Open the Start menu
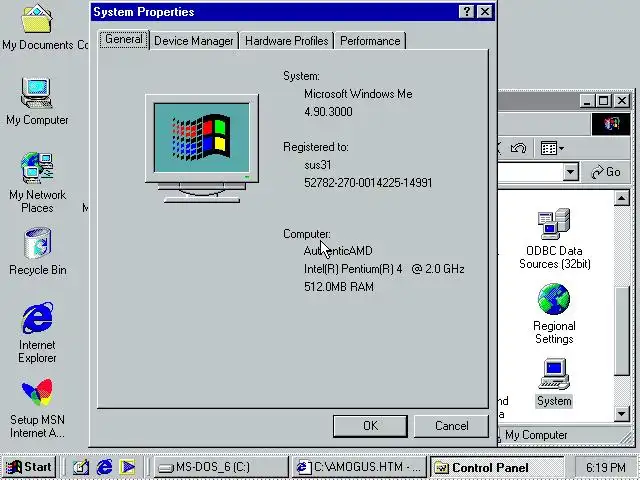Screen dimensions: 640x480 (29, 467)
